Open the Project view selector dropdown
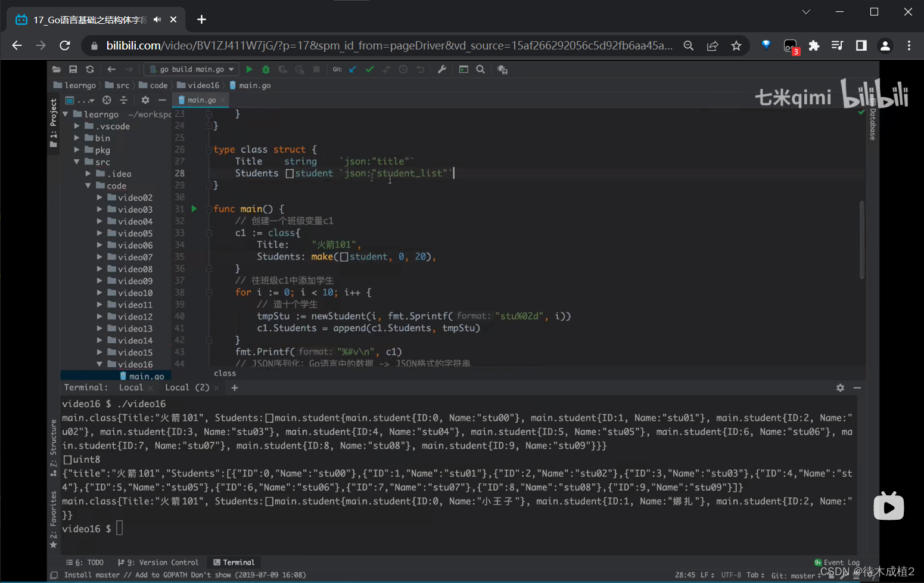Viewport: 924px width, 583px height. point(80,100)
